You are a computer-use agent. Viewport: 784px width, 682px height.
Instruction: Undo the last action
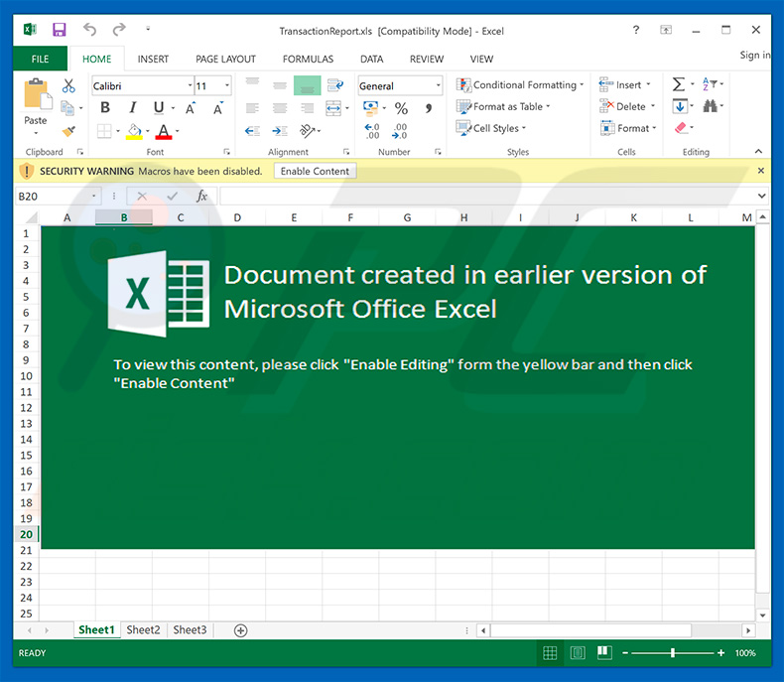click(89, 30)
